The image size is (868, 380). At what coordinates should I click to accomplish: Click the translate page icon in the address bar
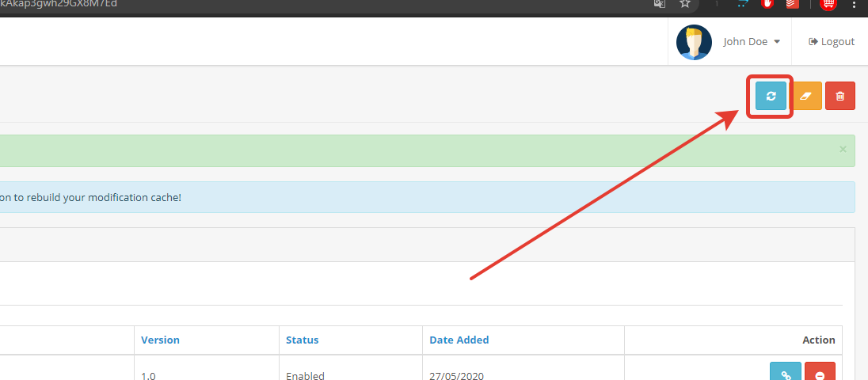(659, 4)
